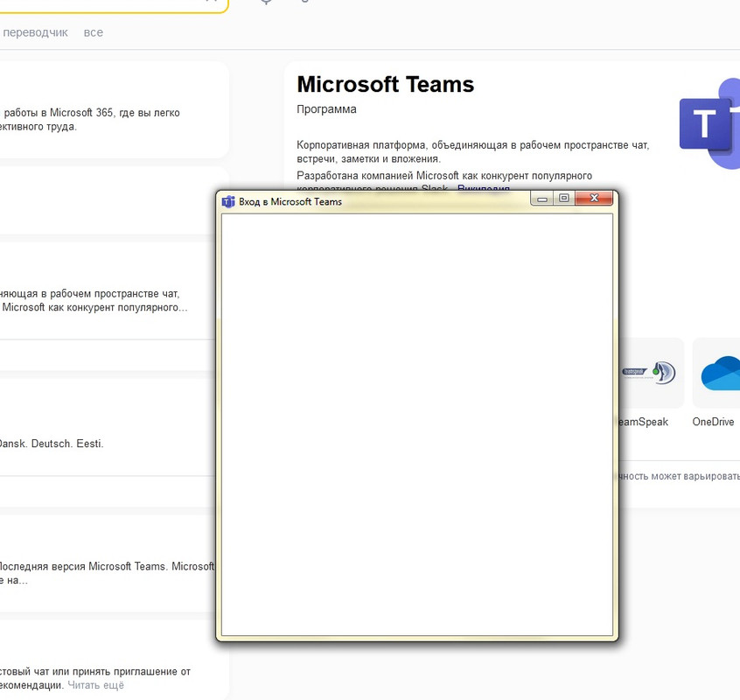Click the TeamSpeak label
The width and height of the screenshot is (740, 700).
(x=643, y=422)
